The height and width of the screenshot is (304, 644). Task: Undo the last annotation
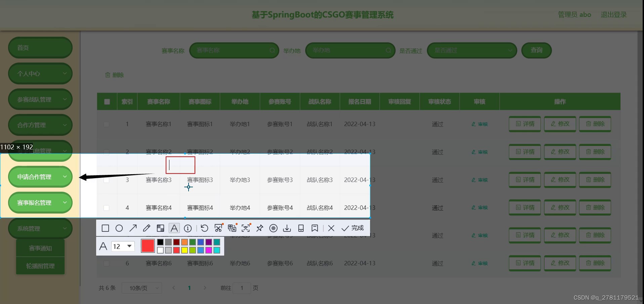click(204, 228)
